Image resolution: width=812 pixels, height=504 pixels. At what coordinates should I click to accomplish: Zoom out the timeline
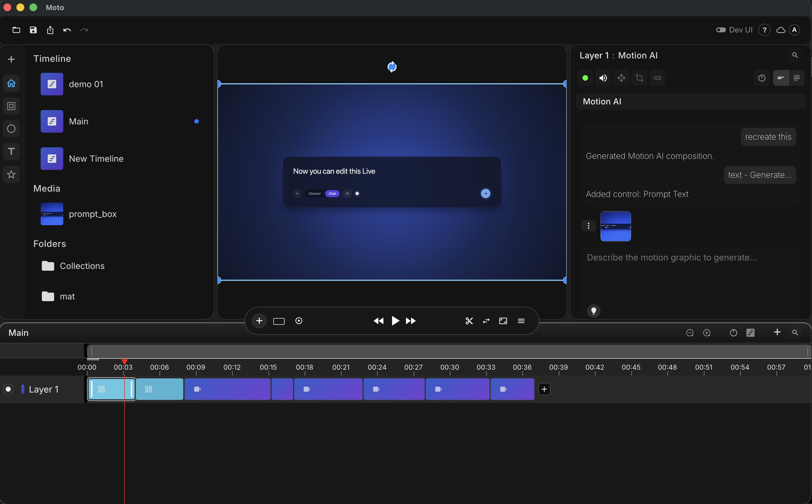(690, 333)
